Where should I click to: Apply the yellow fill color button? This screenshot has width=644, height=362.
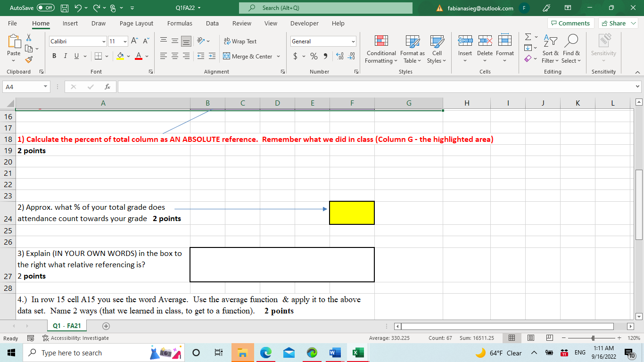point(120,56)
